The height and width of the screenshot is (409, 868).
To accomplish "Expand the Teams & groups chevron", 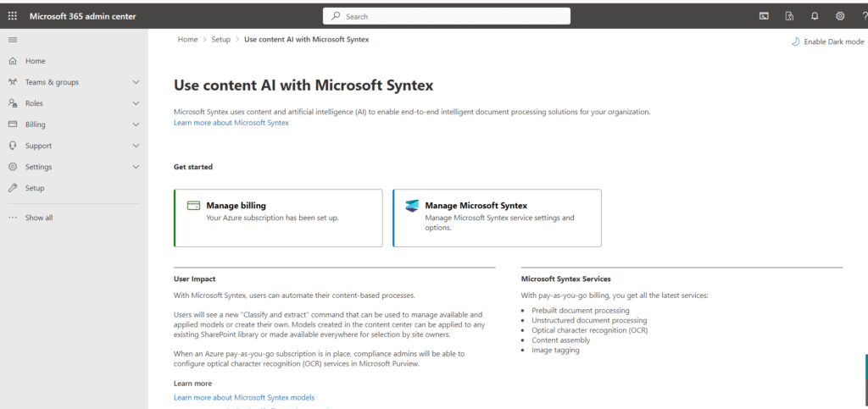I will (136, 82).
